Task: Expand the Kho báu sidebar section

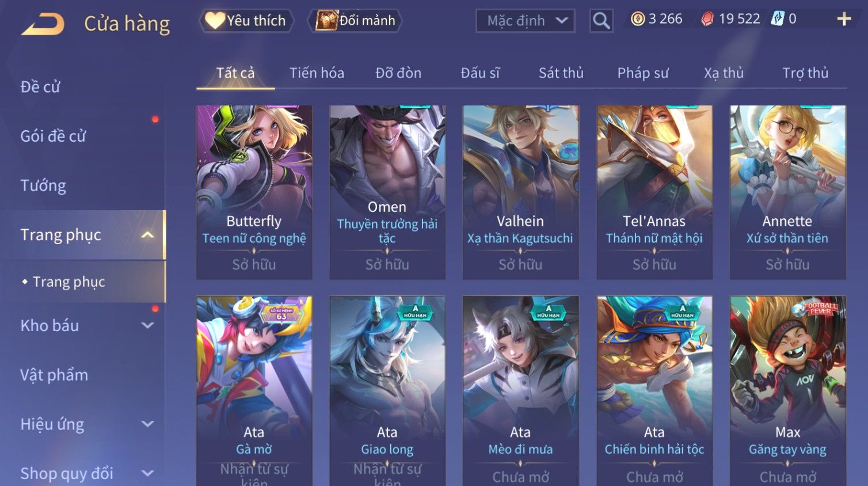Action: click(147, 325)
